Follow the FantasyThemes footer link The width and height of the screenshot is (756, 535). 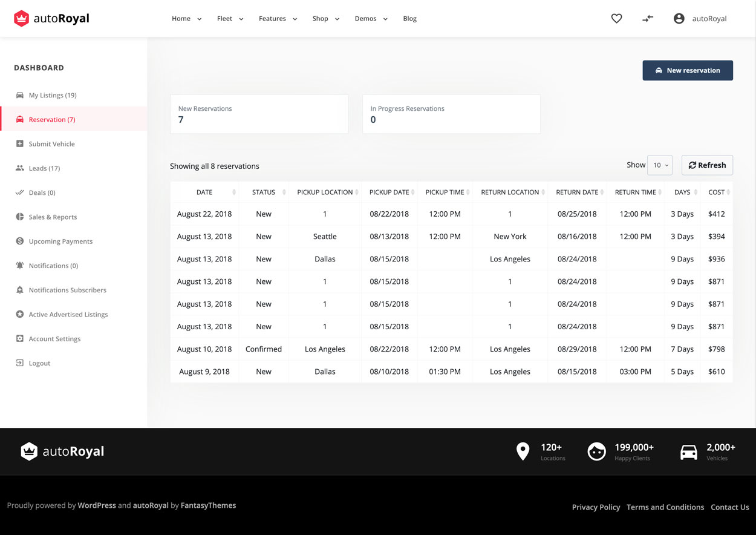[209, 505]
